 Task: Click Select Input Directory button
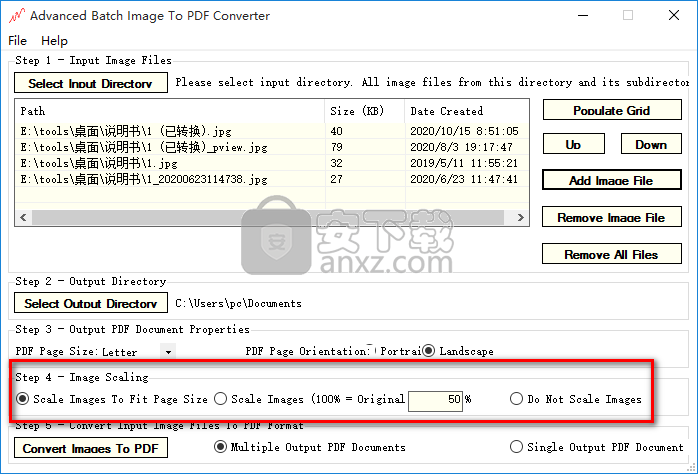[x=91, y=83]
